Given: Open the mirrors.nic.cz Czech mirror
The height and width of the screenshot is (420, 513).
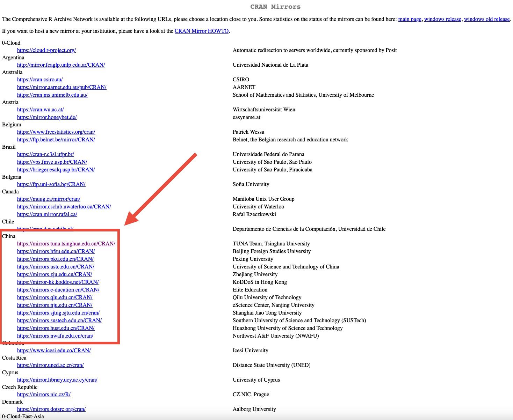Looking at the screenshot, I should click(x=44, y=395).
